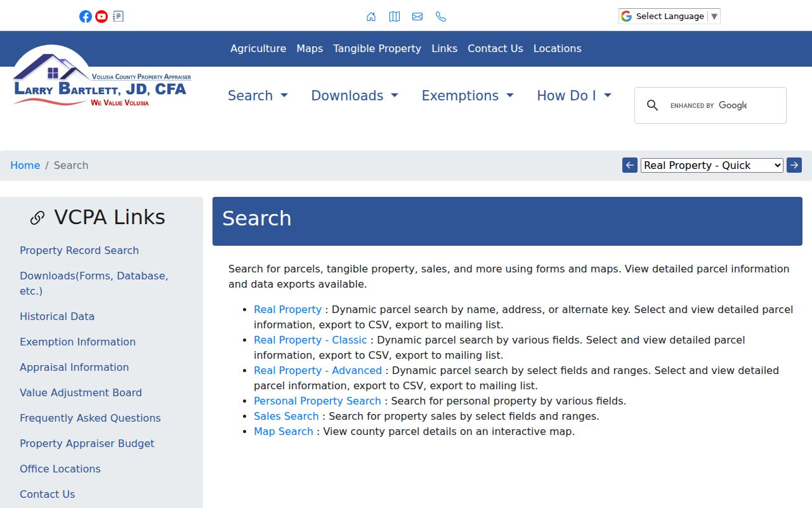Open Historical Data in sidebar
Viewport: 812px width, 508px height.
[x=57, y=316]
